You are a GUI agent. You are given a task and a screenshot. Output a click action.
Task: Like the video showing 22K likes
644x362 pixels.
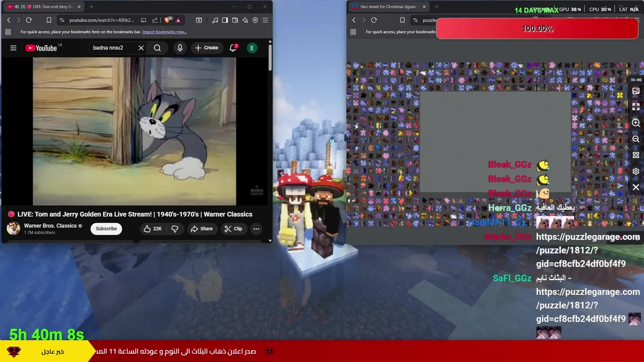click(152, 229)
